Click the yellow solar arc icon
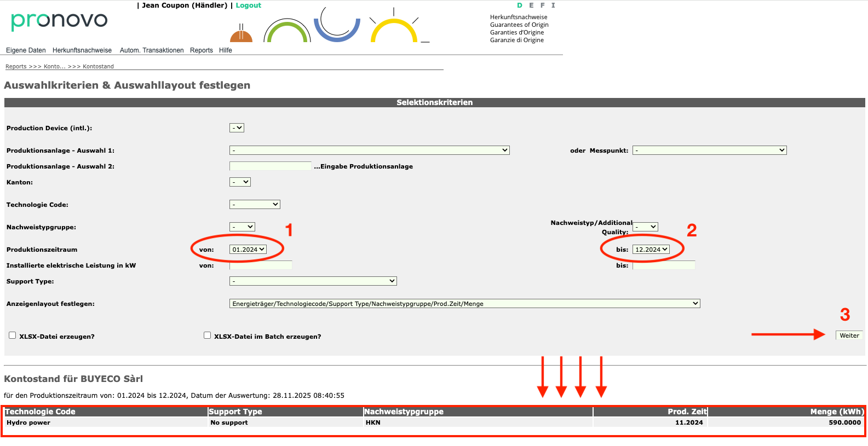This screenshot has width=868, height=446. [394, 31]
